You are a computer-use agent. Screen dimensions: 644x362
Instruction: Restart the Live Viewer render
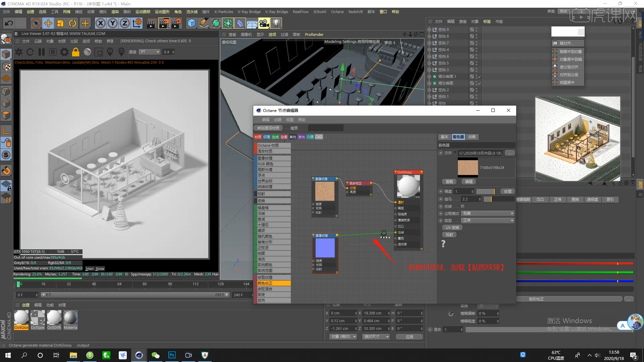[x=30, y=52]
